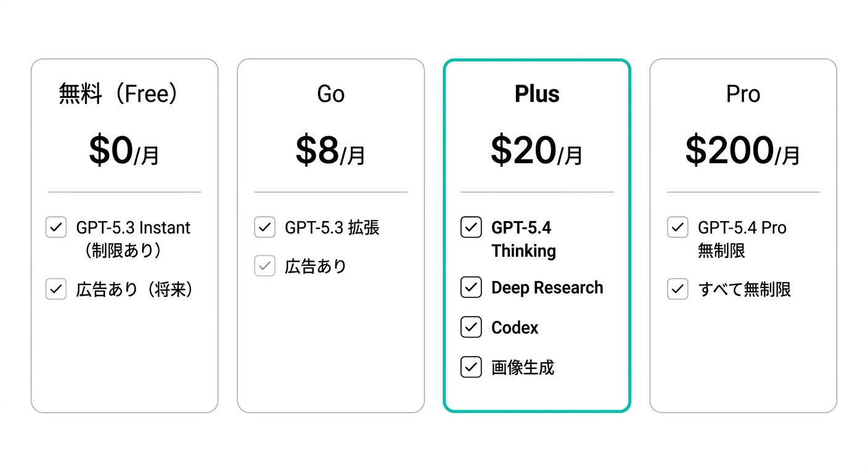Click the $8/月 price
868x473 pixels.
[x=330, y=151]
